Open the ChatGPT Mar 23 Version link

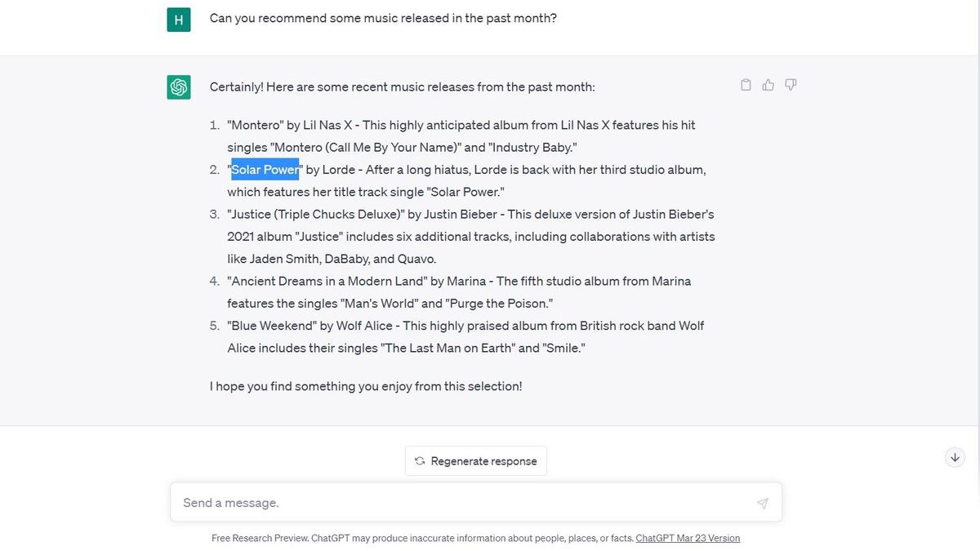coord(688,538)
